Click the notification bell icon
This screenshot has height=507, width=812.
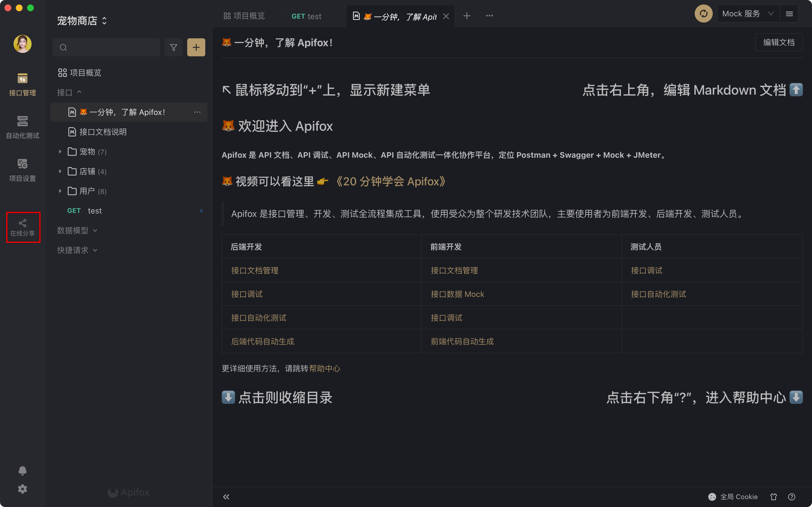pos(23,470)
